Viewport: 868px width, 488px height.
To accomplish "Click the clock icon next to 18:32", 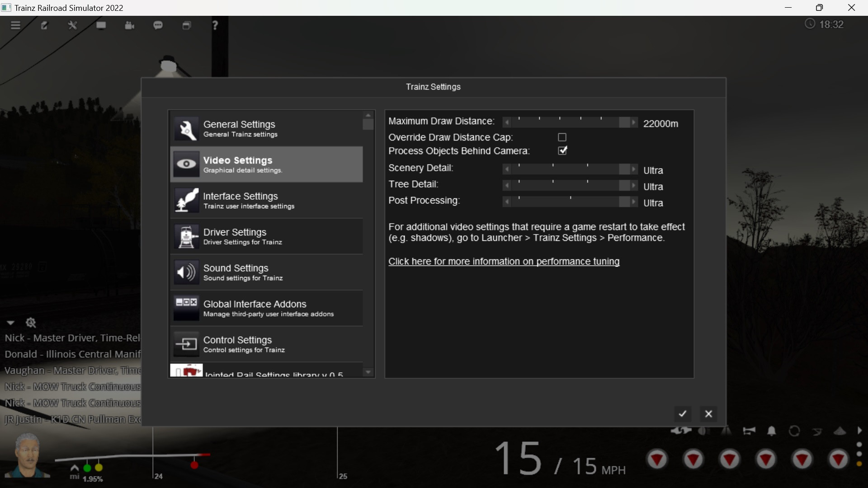I will click(810, 24).
